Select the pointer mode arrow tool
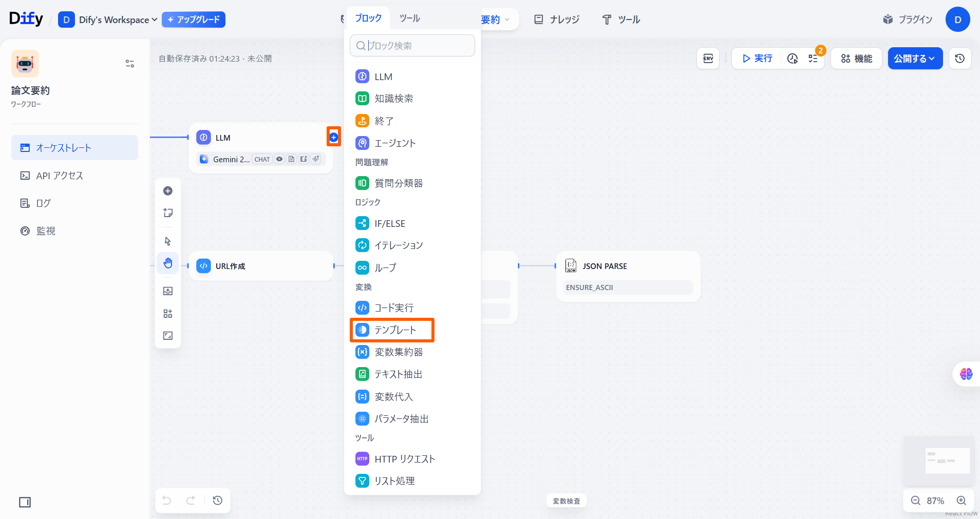The height and width of the screenshot is (519, 980). pyautogui.click(x=168, y=241)
